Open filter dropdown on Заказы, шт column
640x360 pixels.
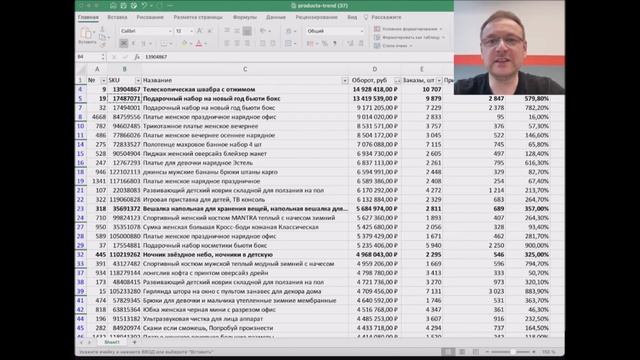coord(439,80)
